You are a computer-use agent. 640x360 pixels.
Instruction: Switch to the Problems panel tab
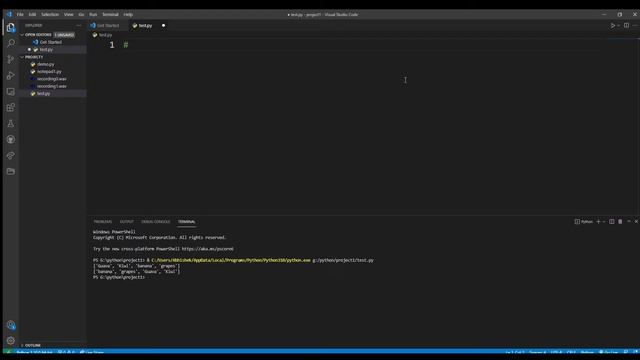tap(103, 222)
